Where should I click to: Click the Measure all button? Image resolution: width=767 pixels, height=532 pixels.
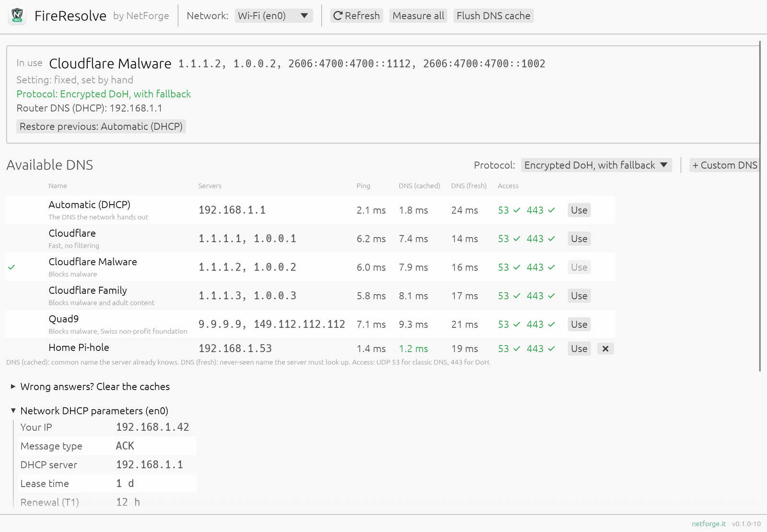[x=418, y=16]
